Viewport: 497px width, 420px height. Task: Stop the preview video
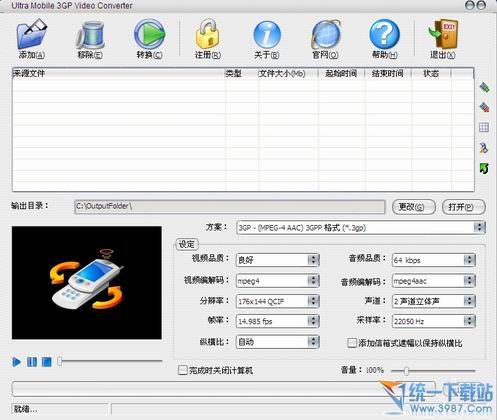[x=47, y=362]
